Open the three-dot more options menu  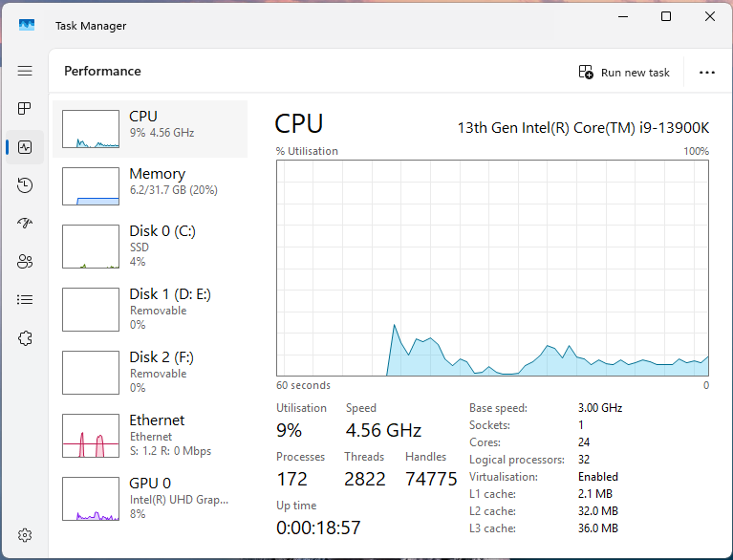(x=707, y=73)
